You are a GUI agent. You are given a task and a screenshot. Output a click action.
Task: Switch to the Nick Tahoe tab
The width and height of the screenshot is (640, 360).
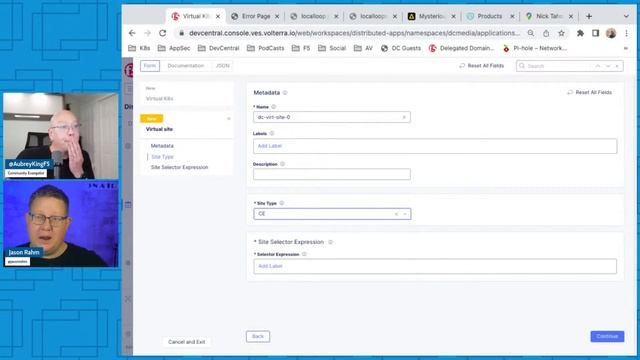(x=549, y=16)
